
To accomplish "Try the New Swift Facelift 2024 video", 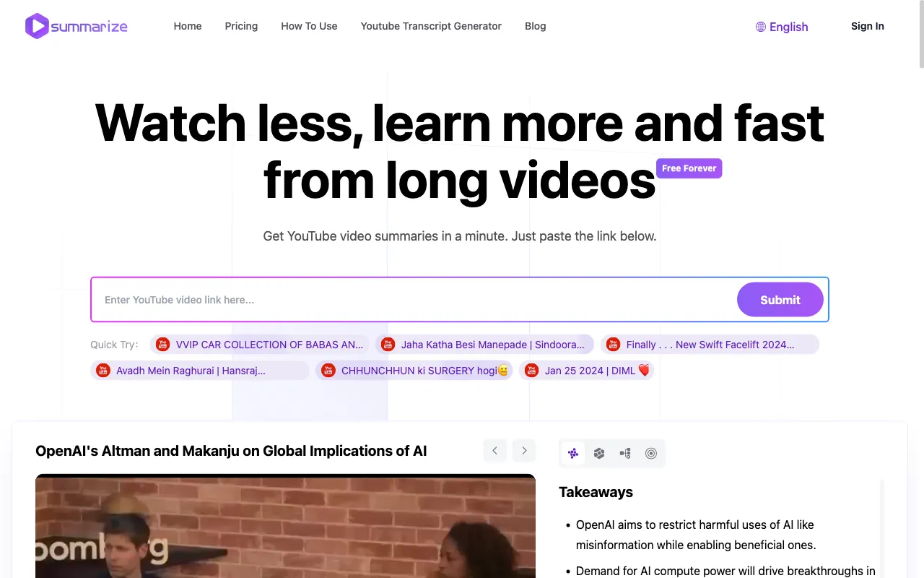I will 710,345.
